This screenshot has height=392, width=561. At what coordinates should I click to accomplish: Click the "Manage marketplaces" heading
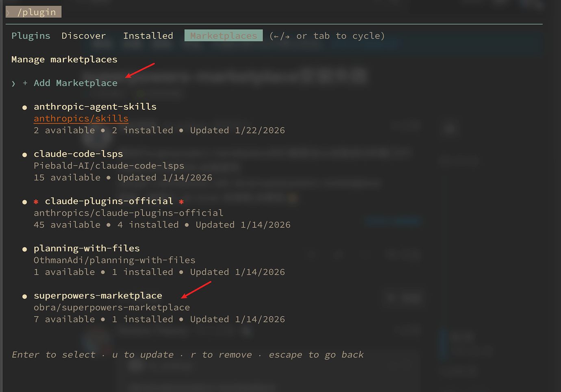(64, 59)
